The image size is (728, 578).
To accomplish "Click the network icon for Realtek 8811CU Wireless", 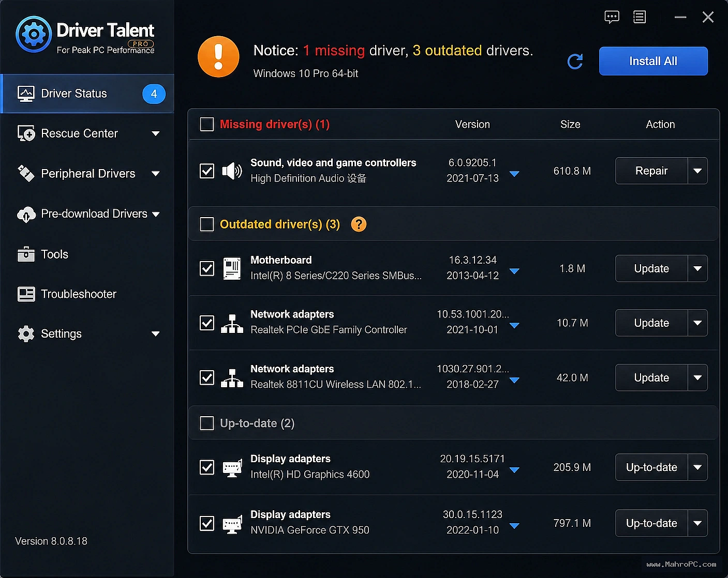I will pyautogui.click(x=232, y=378).
